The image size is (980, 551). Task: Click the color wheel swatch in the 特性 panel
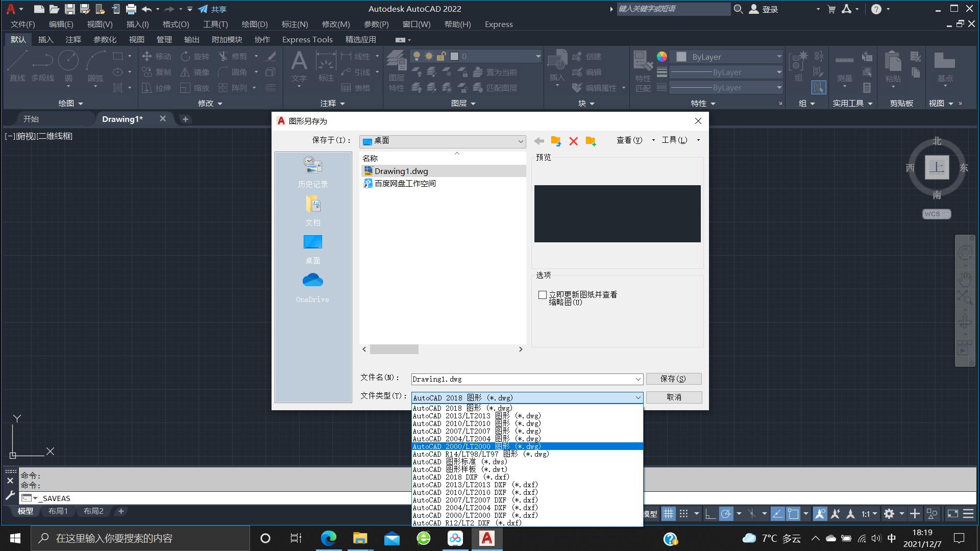661,57
